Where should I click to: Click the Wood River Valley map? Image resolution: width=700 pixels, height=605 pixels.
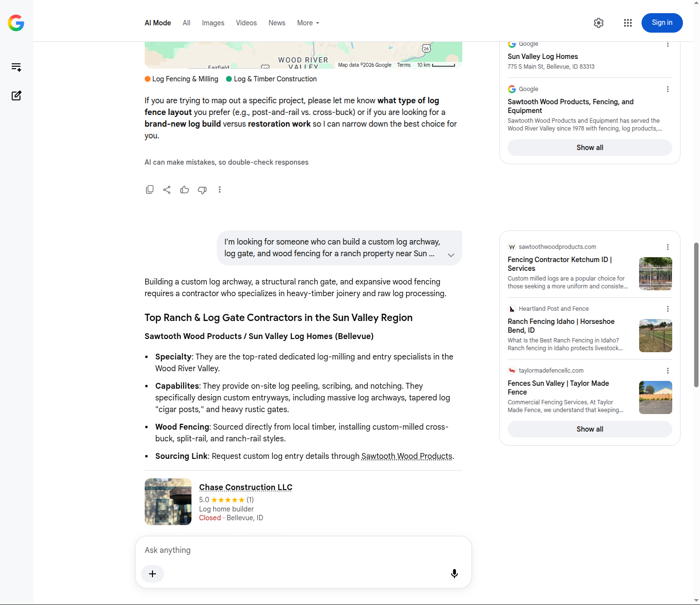click(303, 55)
